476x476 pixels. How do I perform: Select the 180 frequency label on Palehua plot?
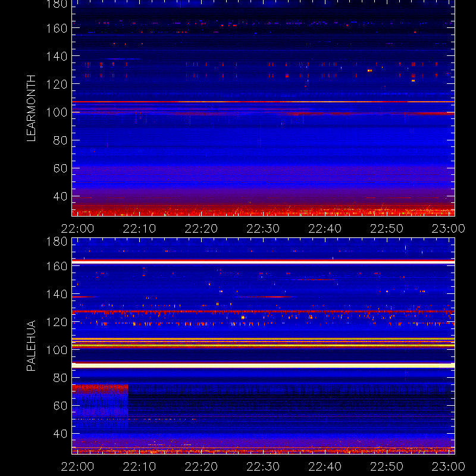(x=57, y=242)
